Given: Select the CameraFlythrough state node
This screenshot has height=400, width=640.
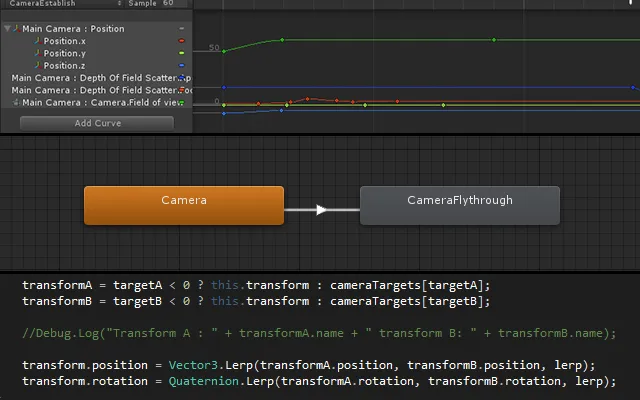Looking at the screenshot, I should (460, 205).
